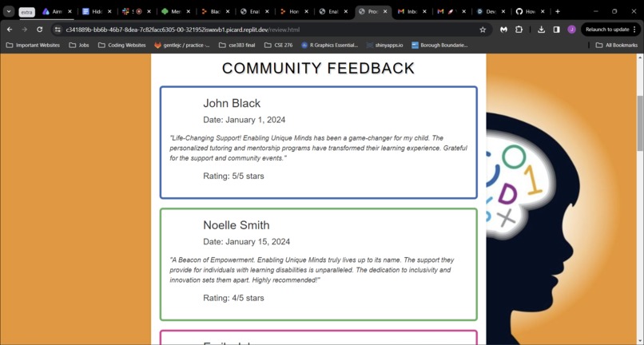Close the active Proc tab
Image resolution: width=644 pixels, height=345 pixels.
(x=385, y=11)
